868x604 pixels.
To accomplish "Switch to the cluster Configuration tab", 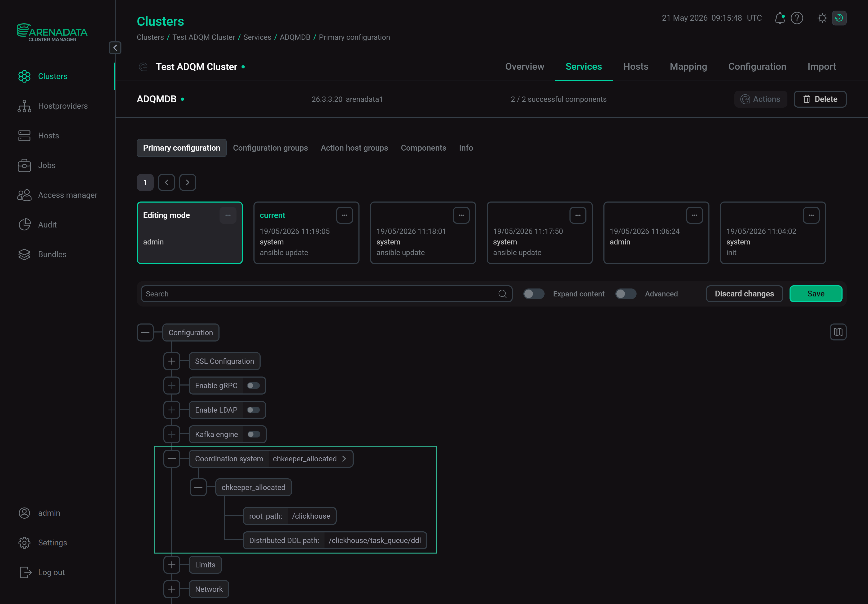I will coord(757,67).
